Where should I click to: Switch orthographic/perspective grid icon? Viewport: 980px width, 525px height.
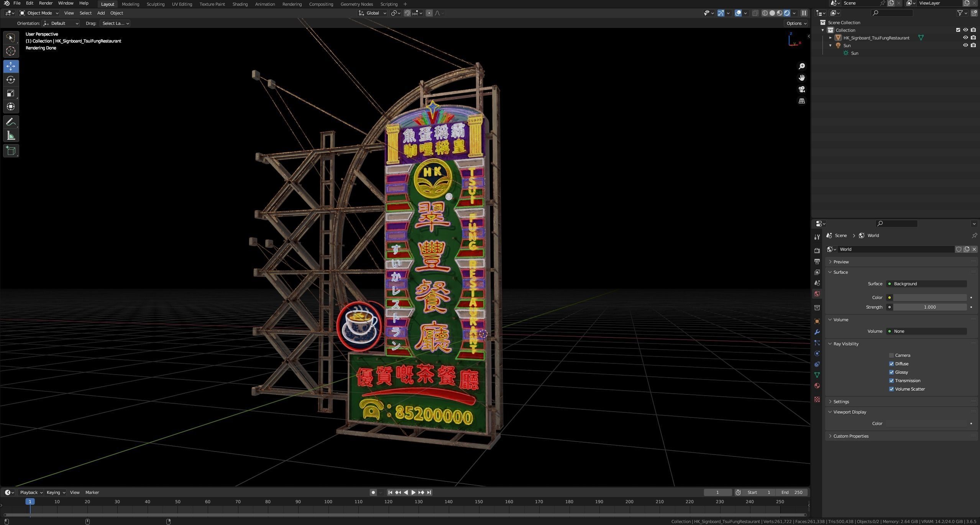(x=801, y=101)
